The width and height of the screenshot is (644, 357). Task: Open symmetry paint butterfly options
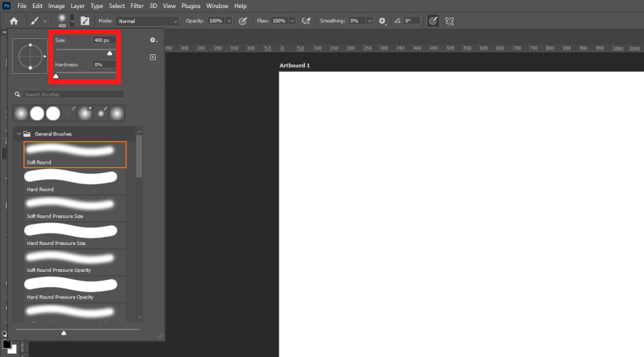pyautogui.click(x=449, y=21)
